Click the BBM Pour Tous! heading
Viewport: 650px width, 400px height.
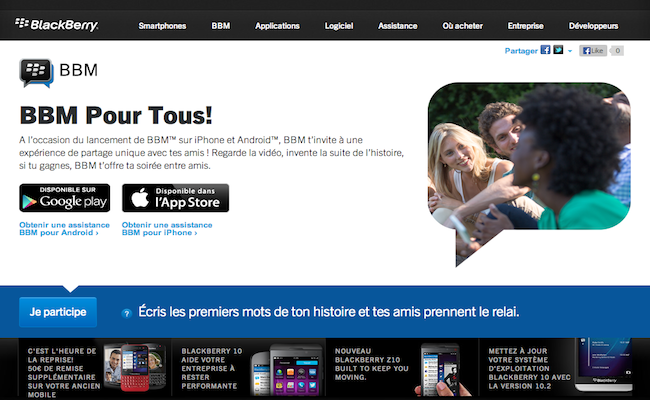pyautogui.click(x=116, y=115)
